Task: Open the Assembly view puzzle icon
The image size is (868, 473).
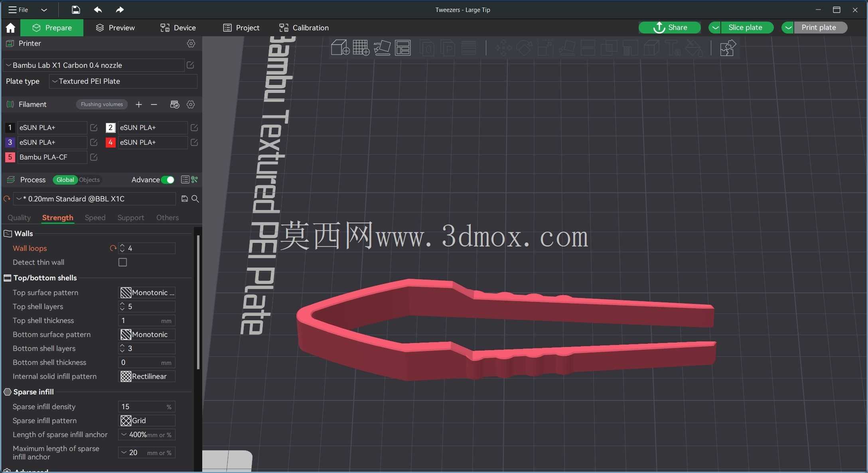Action: click(x=728, y=48)
